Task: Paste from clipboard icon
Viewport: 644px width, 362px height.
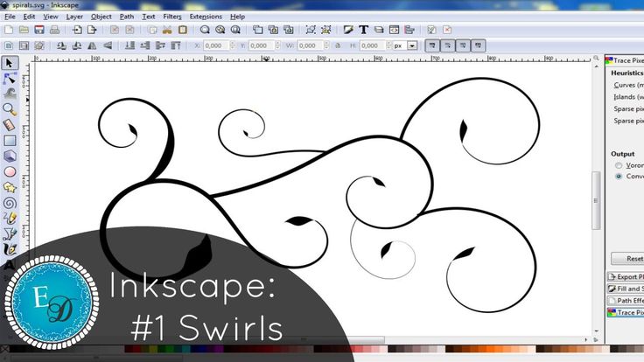Action: (x=182, y=30)
